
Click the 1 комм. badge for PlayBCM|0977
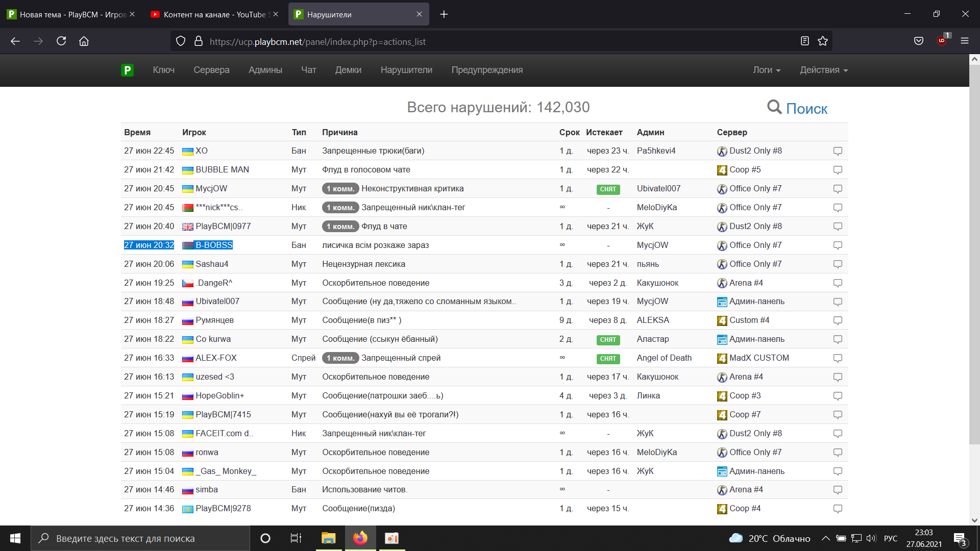pyautogui.click(x=340, y=227)
